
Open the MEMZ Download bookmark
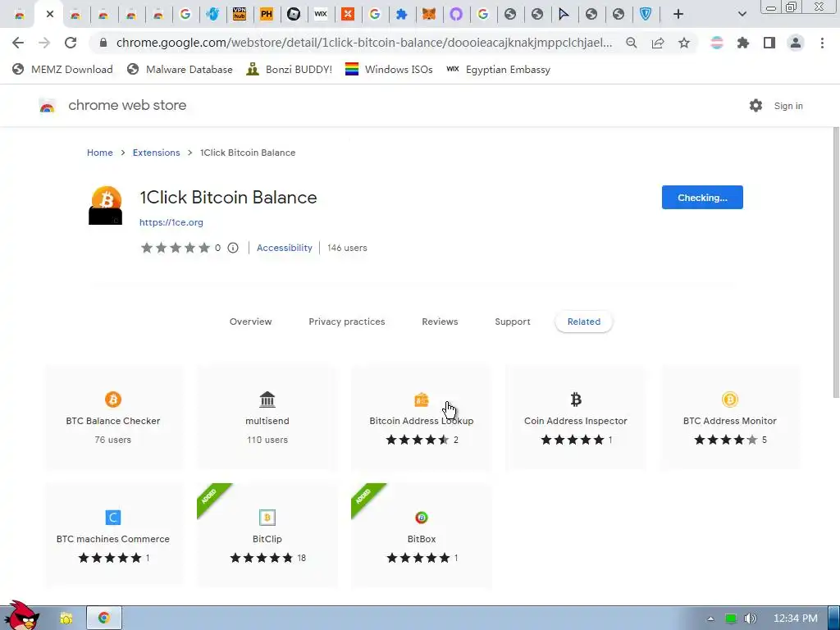tap(62, 69)
